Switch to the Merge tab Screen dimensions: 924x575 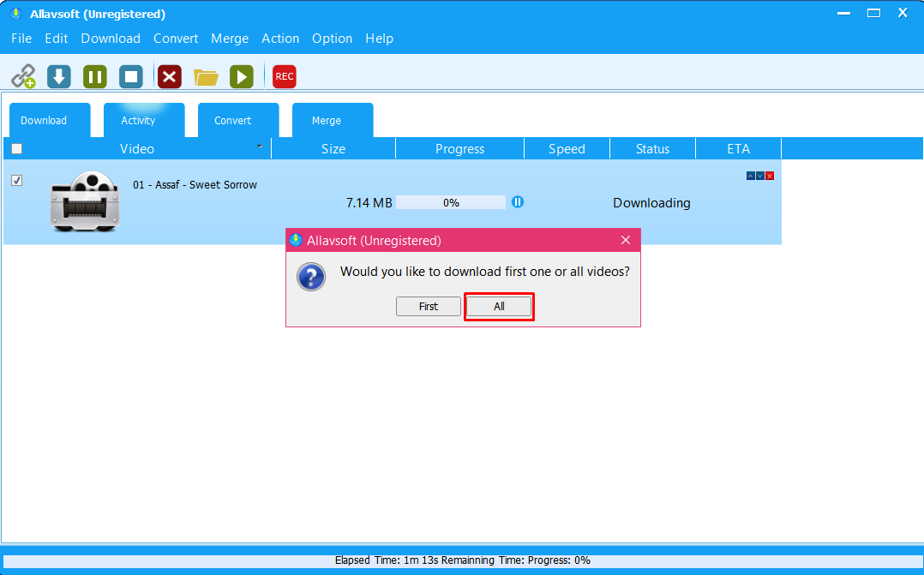(327, 121)
